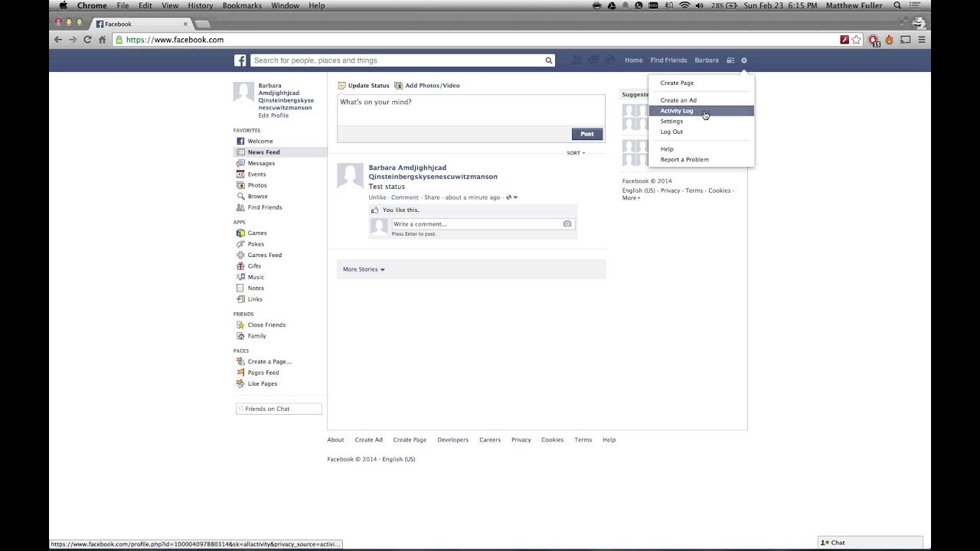The width and height of the screenshot is (980, 551).
Task: Click Create a Page in sidebar
Action: coord(269,362)
